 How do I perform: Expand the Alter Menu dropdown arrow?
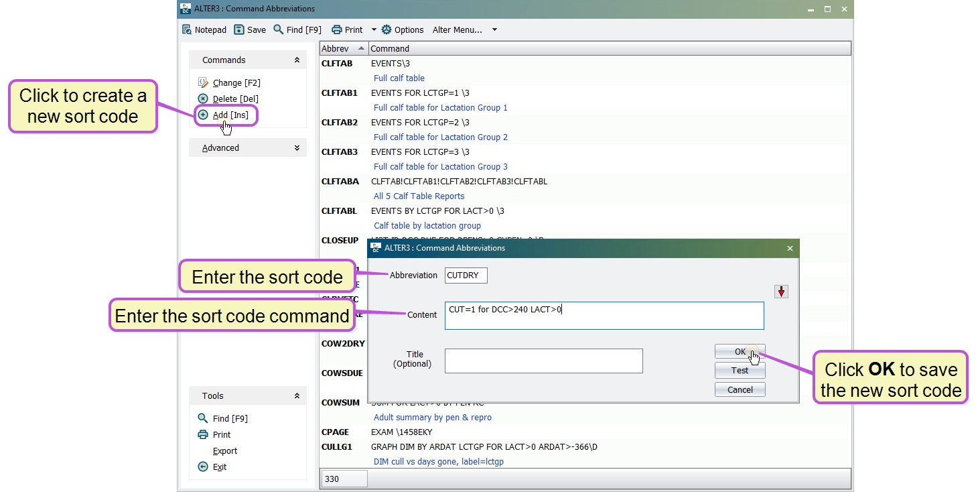(x=494, y=29)
